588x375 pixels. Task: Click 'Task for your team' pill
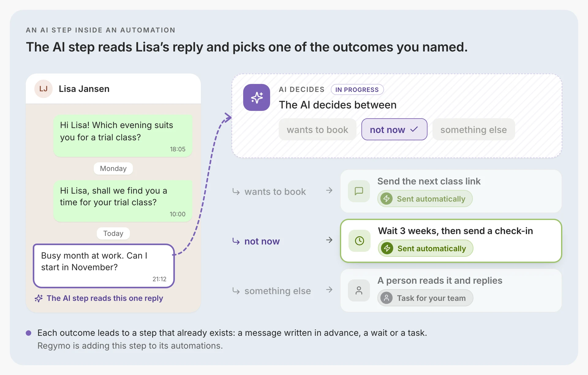pyautogui.click(x=425, y=298)
